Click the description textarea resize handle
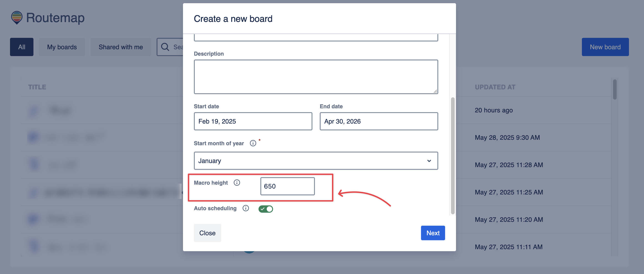This screenshot has height=274, width=644. [435, 91]
